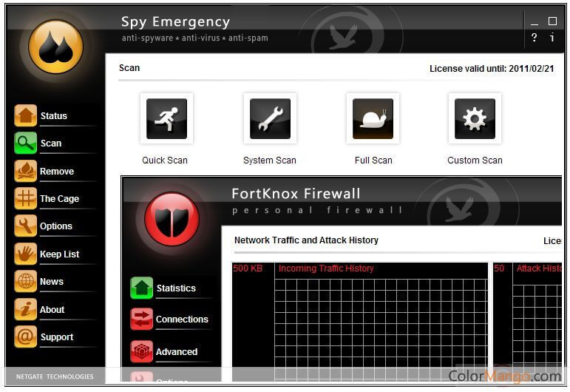This screenshot has height=392, width=570.
Task: Click the 'Network Traffic and Attack History' heading
Action: (x=306, y=240)
